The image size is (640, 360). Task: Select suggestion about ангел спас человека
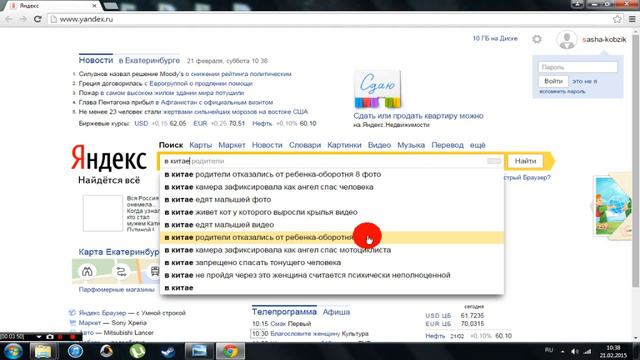pyautogui.click(x=332, y=187)
